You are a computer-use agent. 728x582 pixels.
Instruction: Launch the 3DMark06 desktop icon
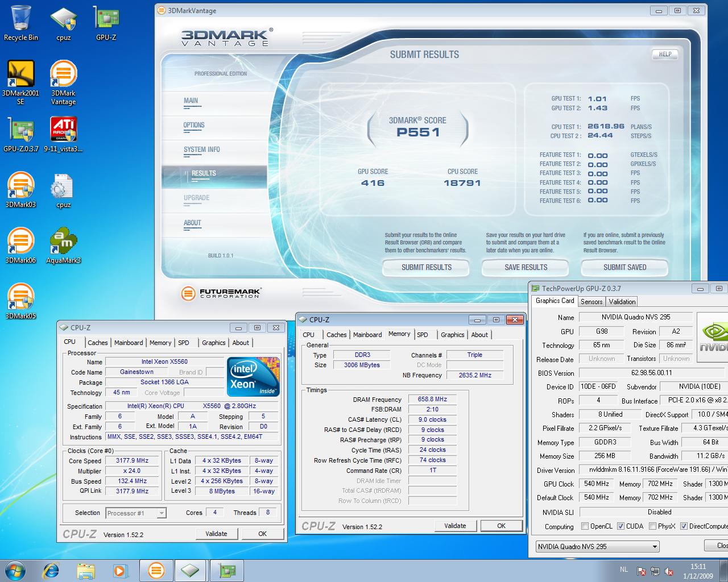pyautogui.click(x=20, y=246)
